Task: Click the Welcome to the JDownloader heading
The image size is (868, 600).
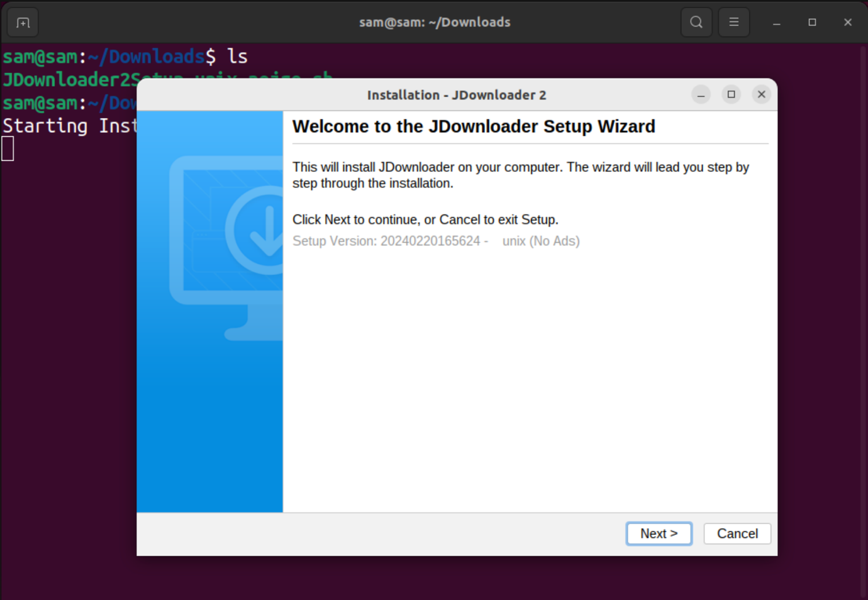Action: click(474, 126)
